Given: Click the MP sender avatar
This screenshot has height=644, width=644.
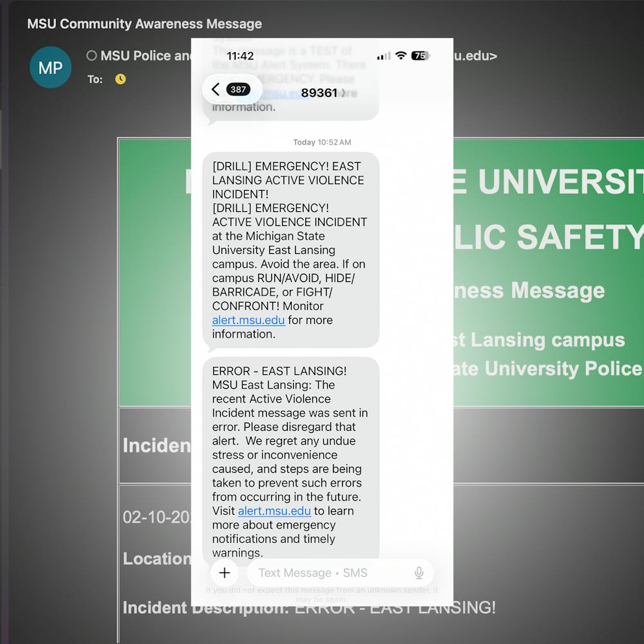Looking at the screenshot, I should (50, 67).
